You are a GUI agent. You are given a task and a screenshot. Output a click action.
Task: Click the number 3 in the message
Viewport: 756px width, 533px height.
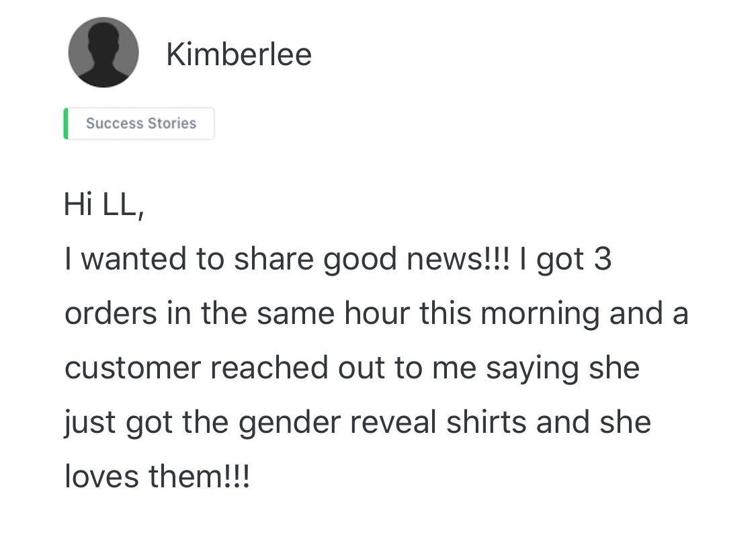click(601, 259)
